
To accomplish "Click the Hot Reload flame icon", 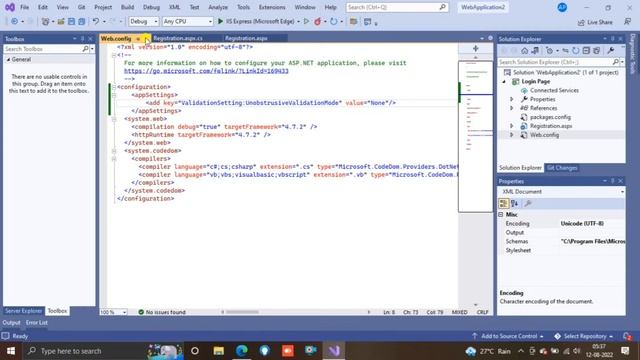I will pos(317,21).
